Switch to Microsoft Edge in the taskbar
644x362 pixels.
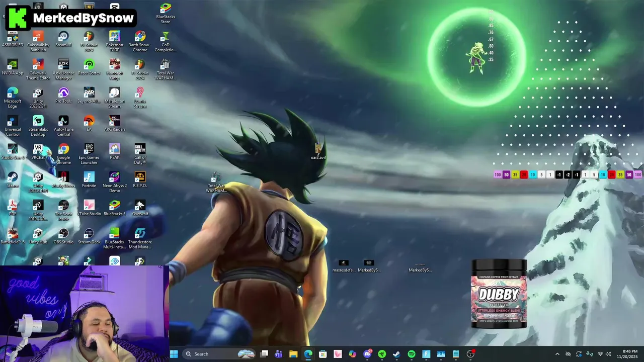click(x=308, y=354)
